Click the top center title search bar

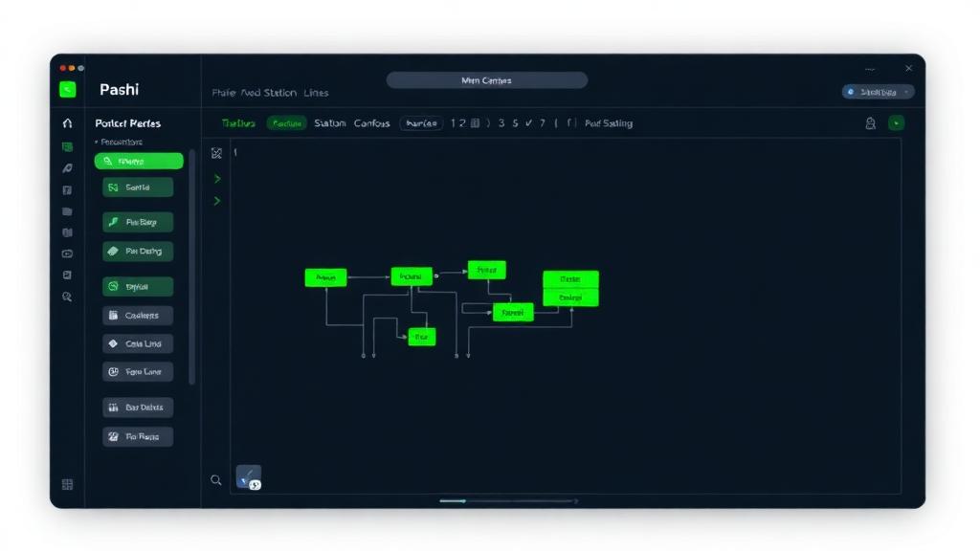(487, 81)
